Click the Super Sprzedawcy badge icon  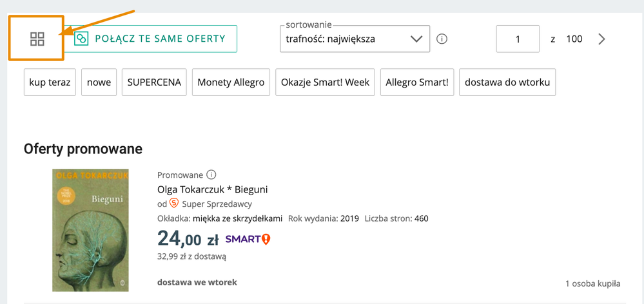coord(174,204)
